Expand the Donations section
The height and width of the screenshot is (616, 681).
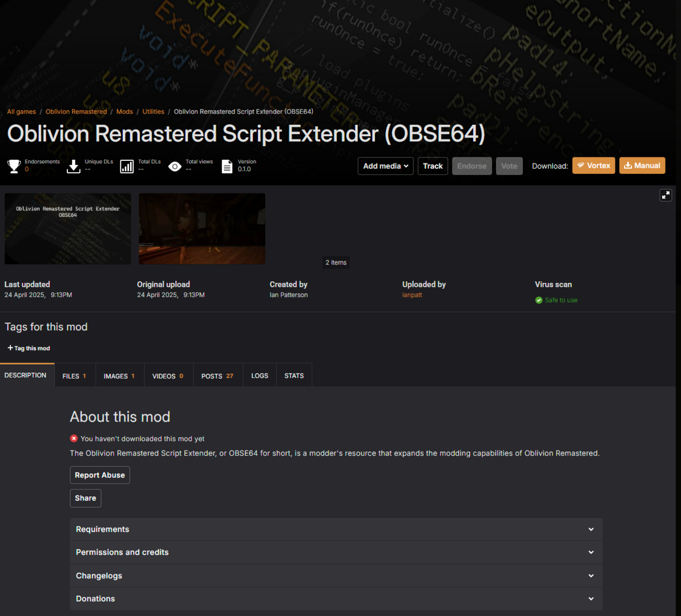coord(336,599)
